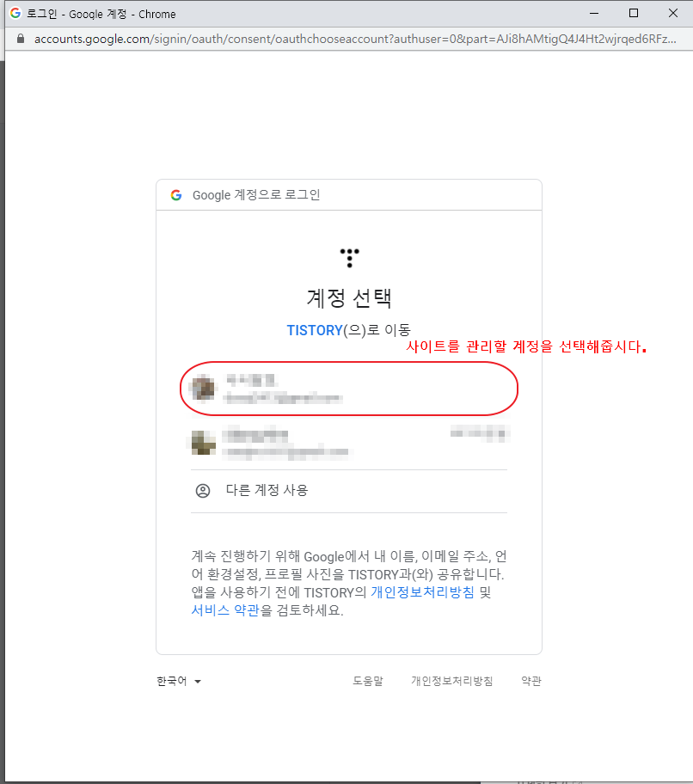The height and width of the screenshot is (784, 693).
Task: Choose the second blurred account row
Action: click(x=349, y=443)
